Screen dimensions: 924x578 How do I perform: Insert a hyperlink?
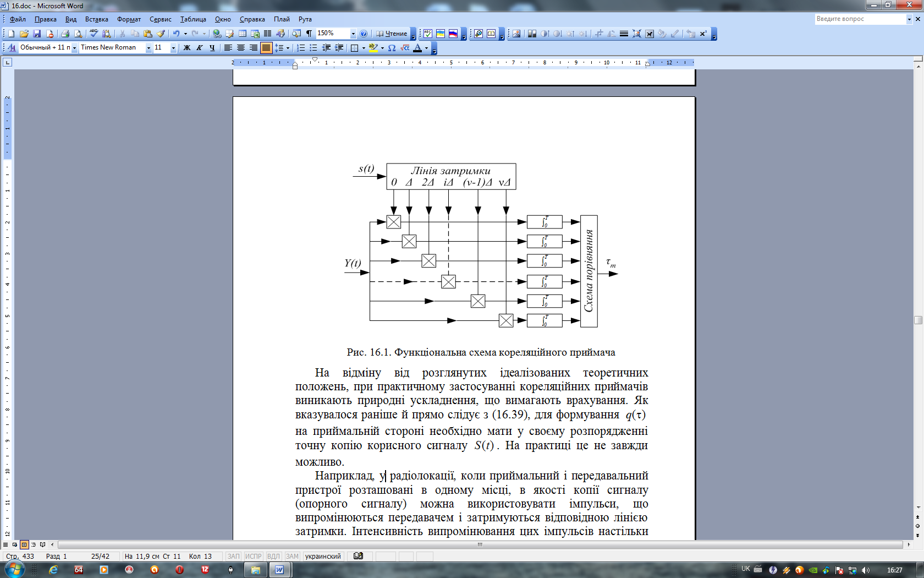[217, 34]
